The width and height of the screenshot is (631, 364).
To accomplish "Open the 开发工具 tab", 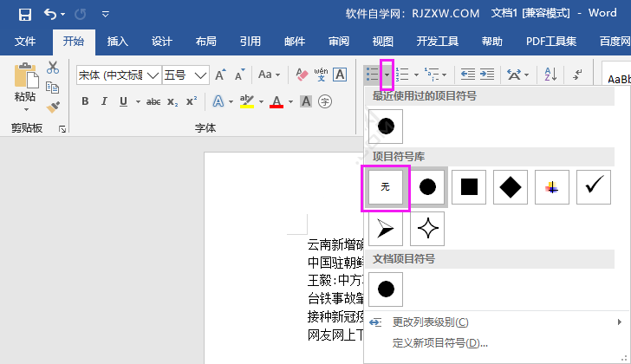I will coord(438,42).
